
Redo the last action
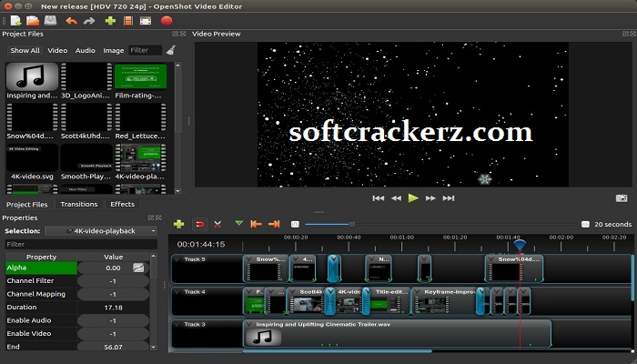pyautogui.click(x=89, y=21)
